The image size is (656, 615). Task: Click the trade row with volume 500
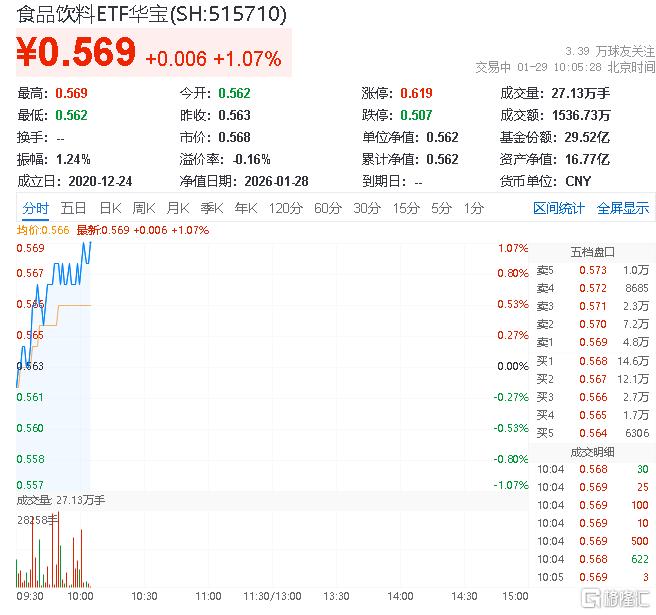click(592, 541)
